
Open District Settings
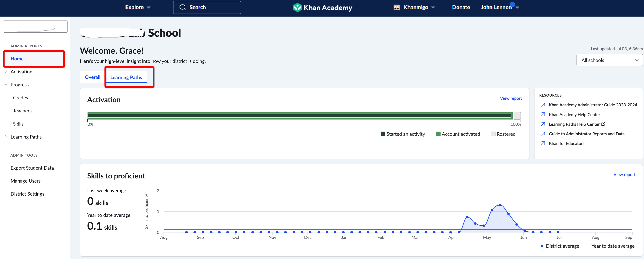[x=28, y=194]
